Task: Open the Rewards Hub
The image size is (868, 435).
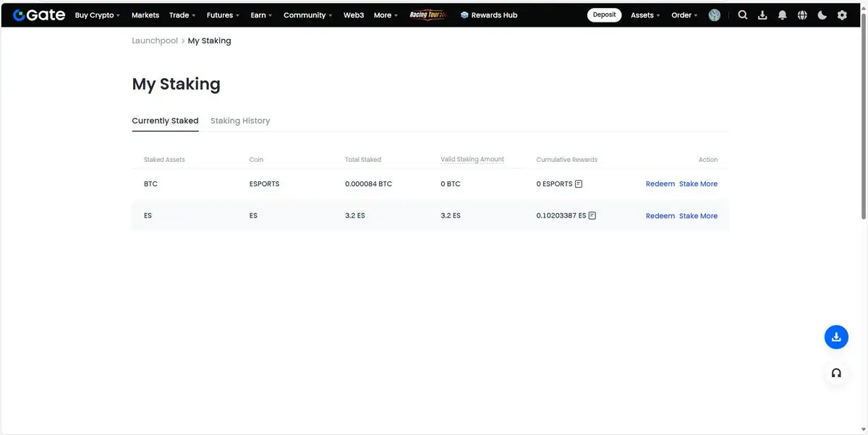Action: [x=489, y=14]
